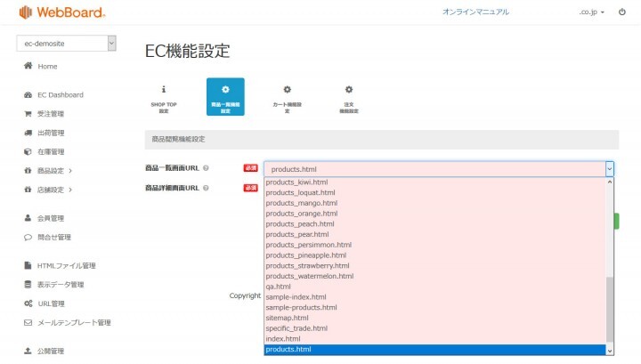
Task: Click the HTMLファイル管理 file icon
Action: [x=28, y=265]
